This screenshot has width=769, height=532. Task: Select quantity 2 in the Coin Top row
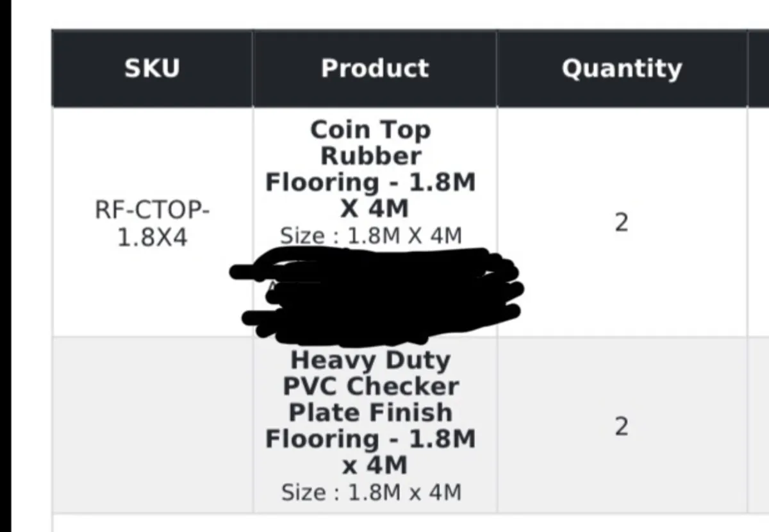(x=622, y=223)
